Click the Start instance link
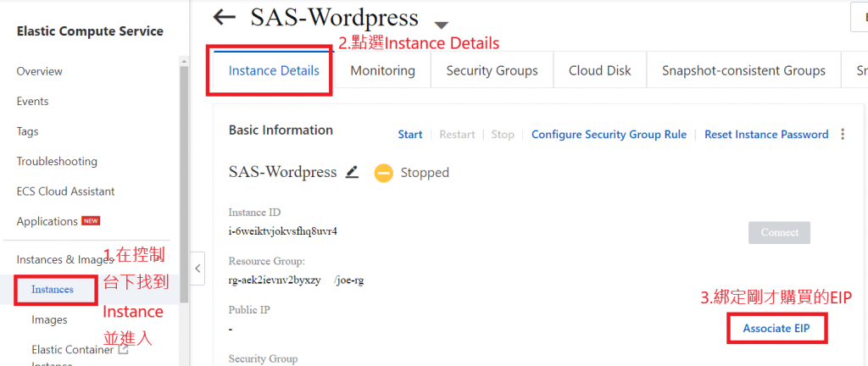The image size is (868, 366). tap(410, 135)
